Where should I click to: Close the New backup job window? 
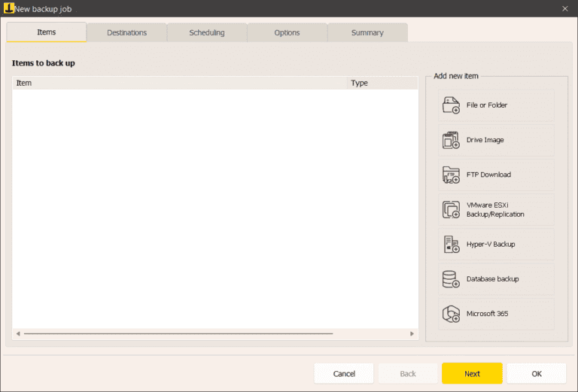(564, 8)
